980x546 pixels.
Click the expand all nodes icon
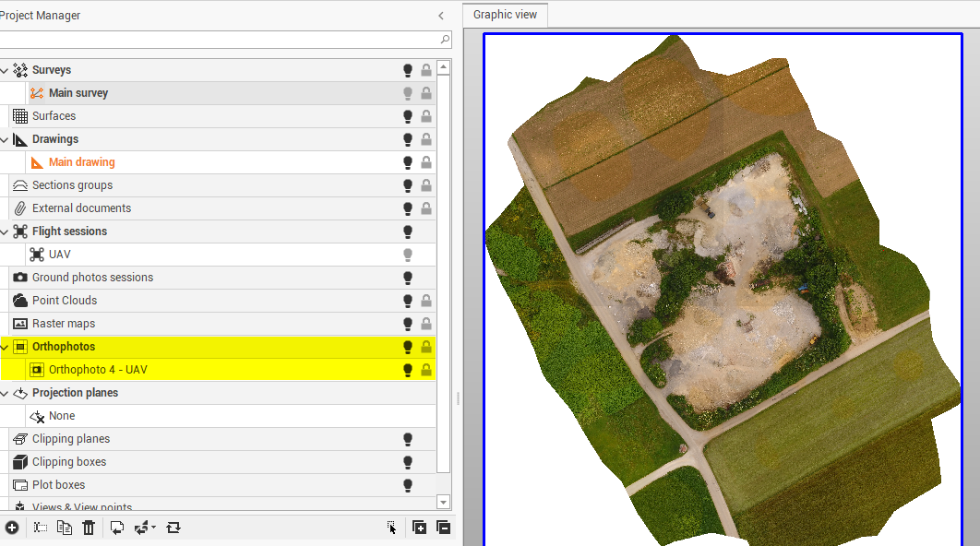(419, 528)
